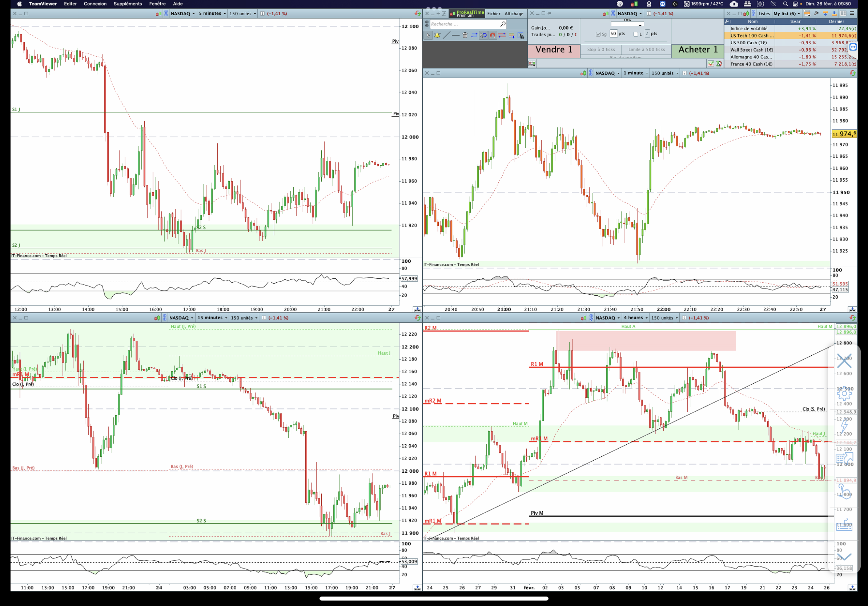This screenshot has width=868, height=606.
Task: Enable the L limit checkbox
Action: tap(636, 34)
